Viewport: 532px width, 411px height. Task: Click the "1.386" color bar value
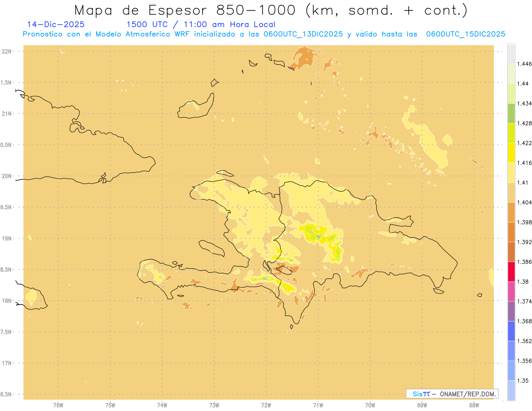(524, 262)
